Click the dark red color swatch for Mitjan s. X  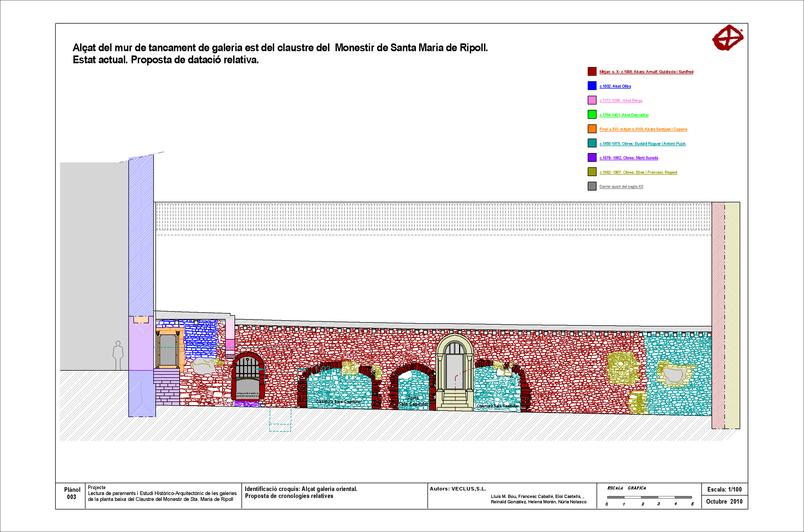[x=592, y=72]
